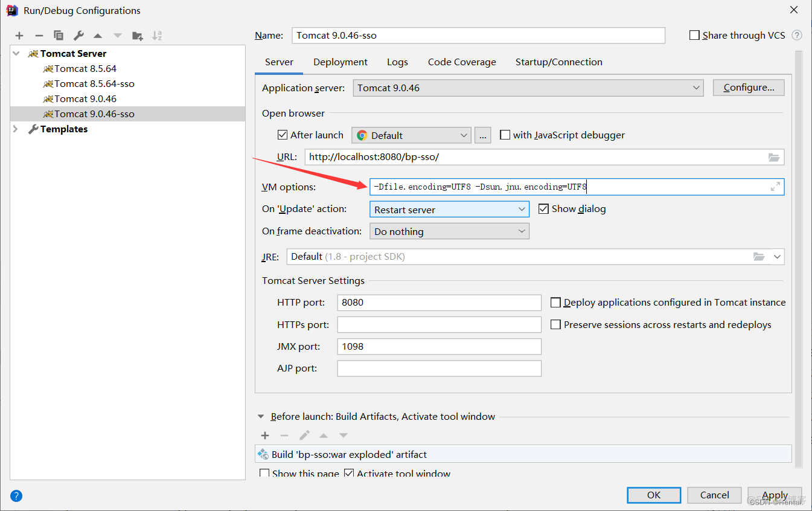Open the help icon next to Share through VCS
The width and height of the screenshot is (812, 511).
click(x=797, y=35)
